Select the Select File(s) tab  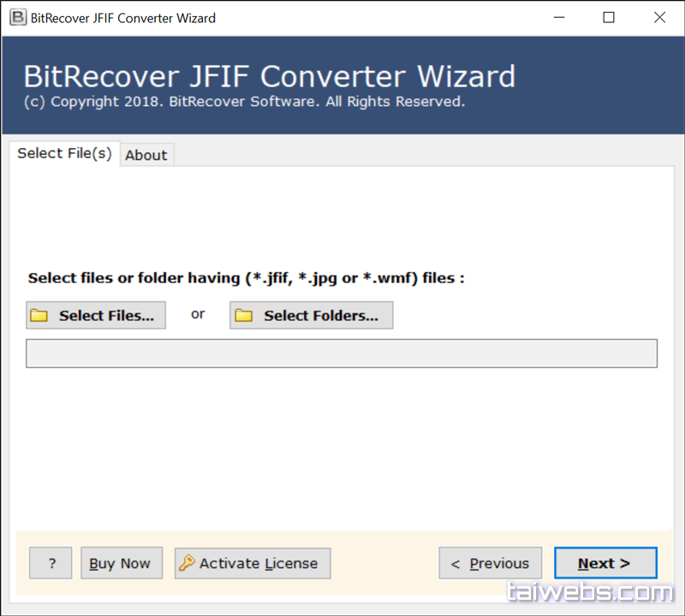coord(65,153)
